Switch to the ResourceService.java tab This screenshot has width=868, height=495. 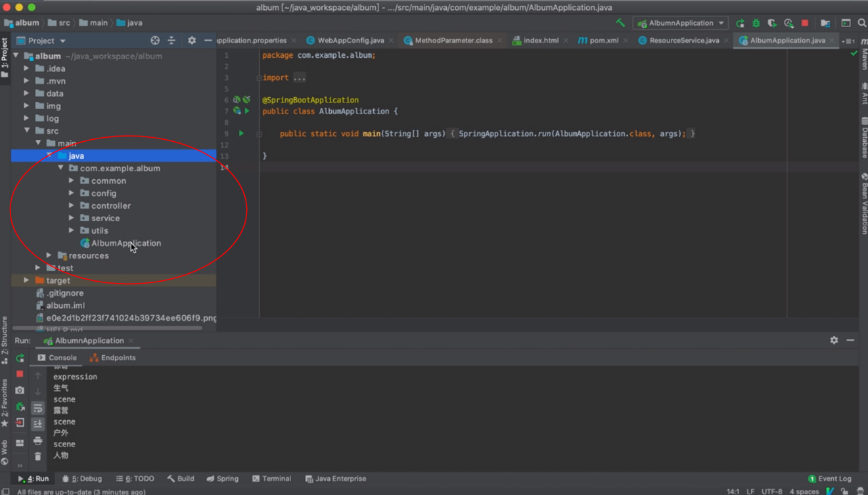click(683, 40)
